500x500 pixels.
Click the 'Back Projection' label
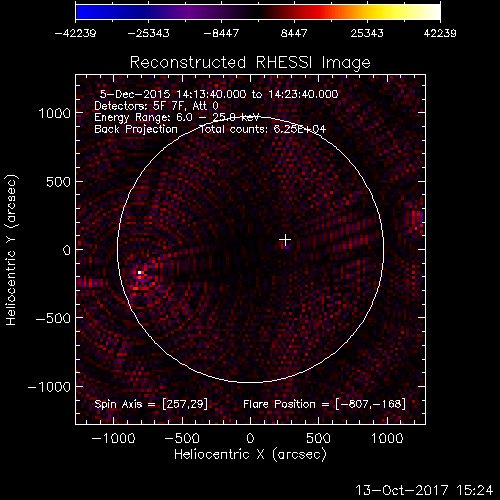tap(136, 129)
